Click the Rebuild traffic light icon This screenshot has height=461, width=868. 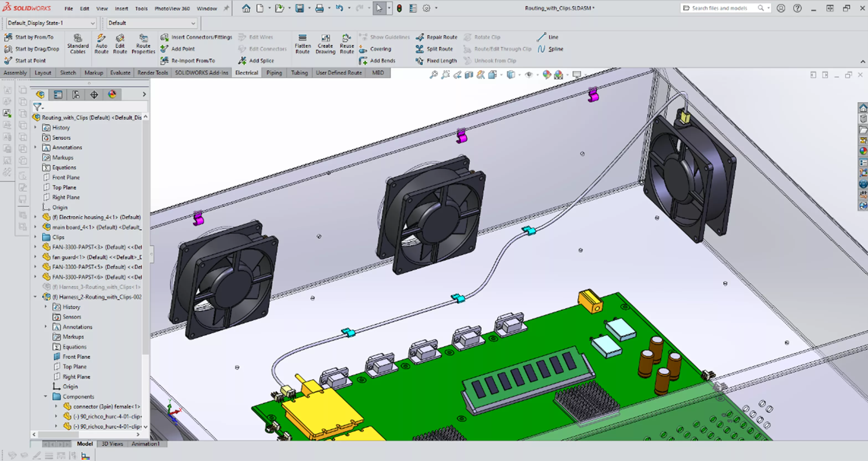coord(399,8)
